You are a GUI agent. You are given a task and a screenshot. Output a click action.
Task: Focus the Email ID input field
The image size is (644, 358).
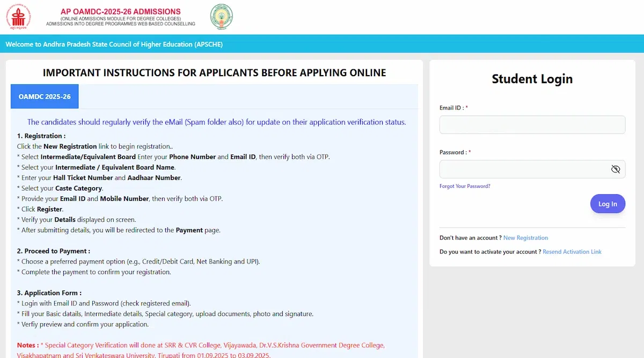point(532,125)
